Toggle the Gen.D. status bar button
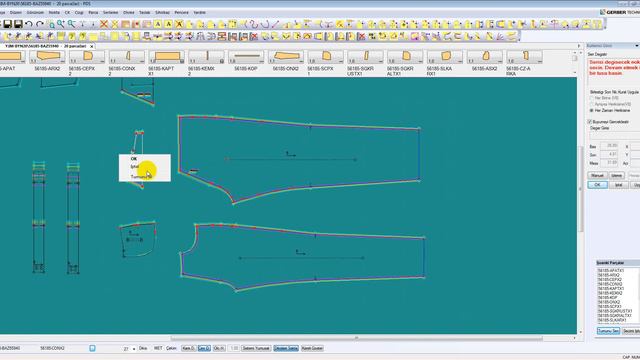The width and height of the screenshot is (640, 360). 204,348
